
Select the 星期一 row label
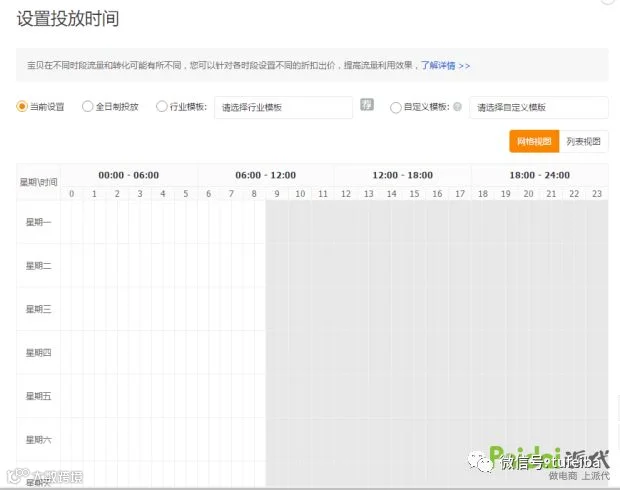38,222
